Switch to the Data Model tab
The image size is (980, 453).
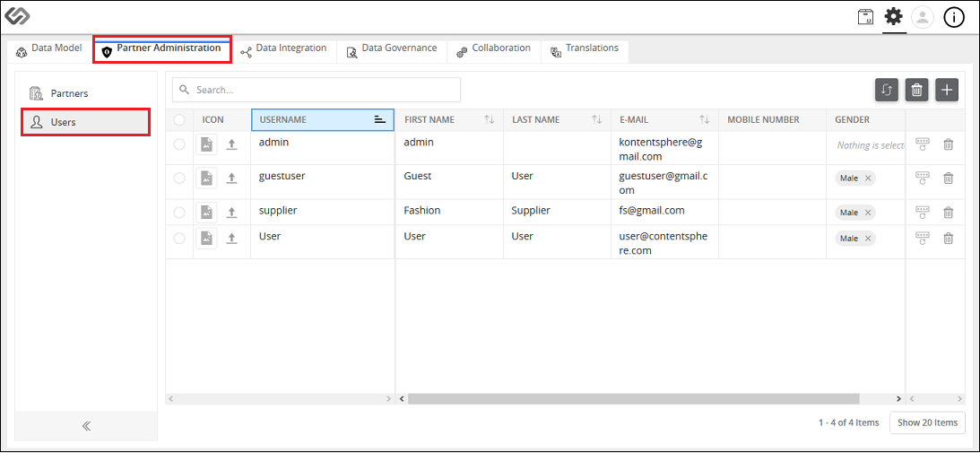tap(48, 49)
